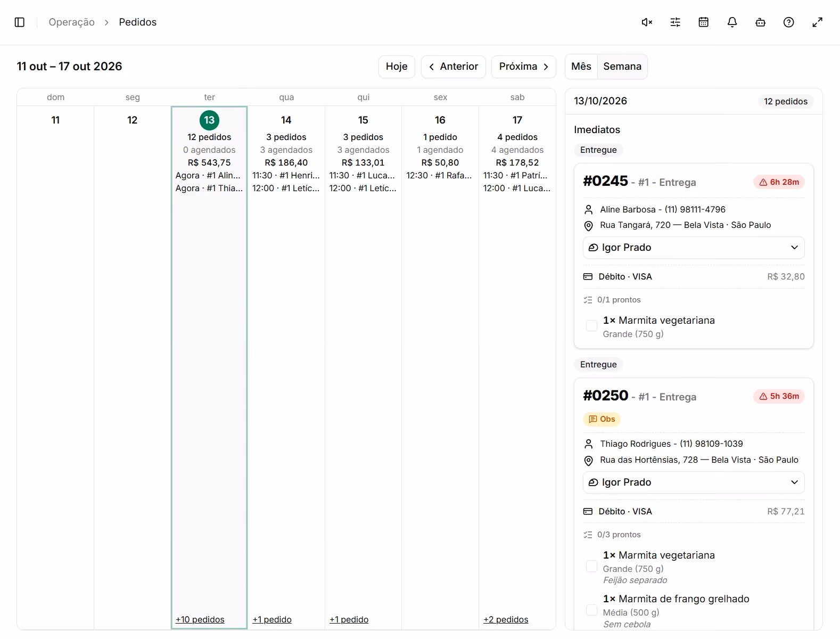The width and height of the screenshot is (840, 639).
Task: Check Marmita vegetariana item in order #0250
Action: click(591, 566)
